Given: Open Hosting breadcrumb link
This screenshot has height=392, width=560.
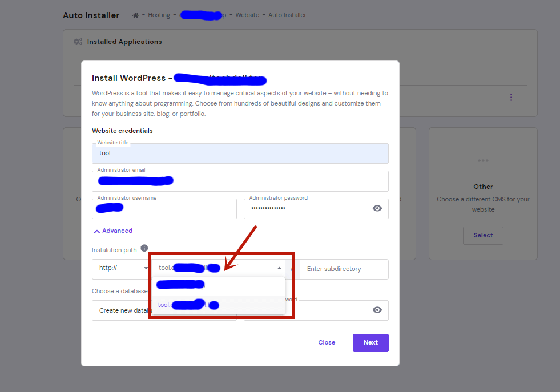Looking at the screenshot, I should pos(159,15).
